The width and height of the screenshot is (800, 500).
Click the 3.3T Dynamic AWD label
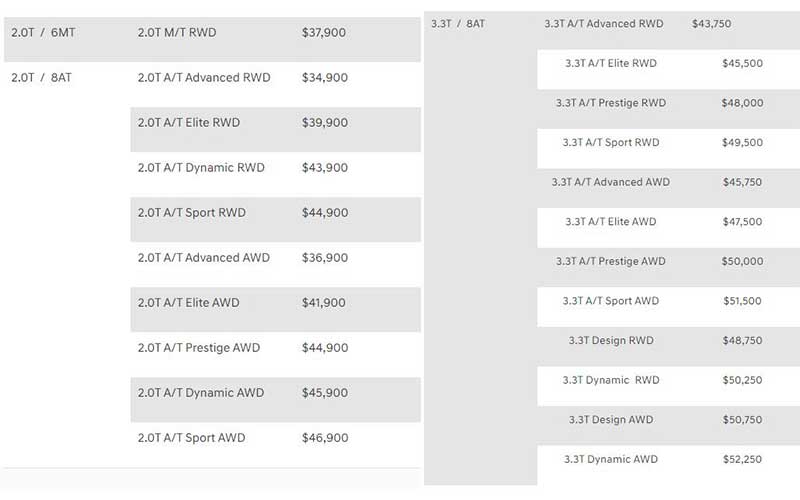point(610,460)
